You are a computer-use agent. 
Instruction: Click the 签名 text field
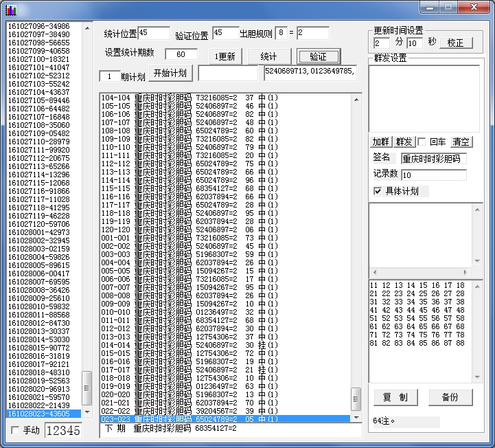coord(433,159)
